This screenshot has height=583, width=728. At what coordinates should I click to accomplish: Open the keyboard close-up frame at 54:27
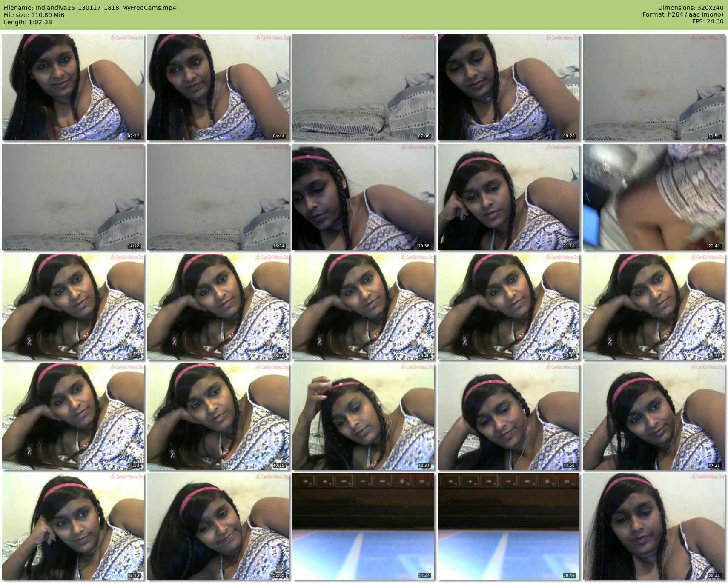coord(364,526)
